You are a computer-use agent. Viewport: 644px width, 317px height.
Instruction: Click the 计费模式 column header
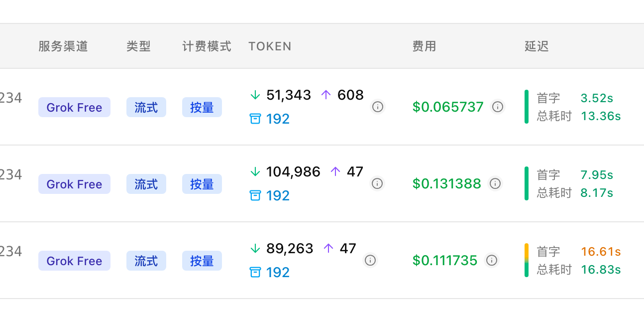coord(207,46)
